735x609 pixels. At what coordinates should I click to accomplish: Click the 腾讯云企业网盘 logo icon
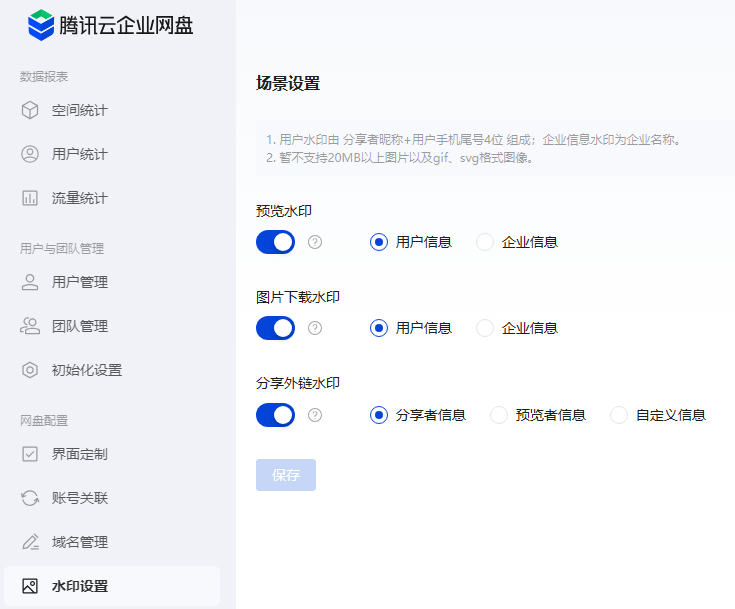pyautogui.click(x=41, y=25)
